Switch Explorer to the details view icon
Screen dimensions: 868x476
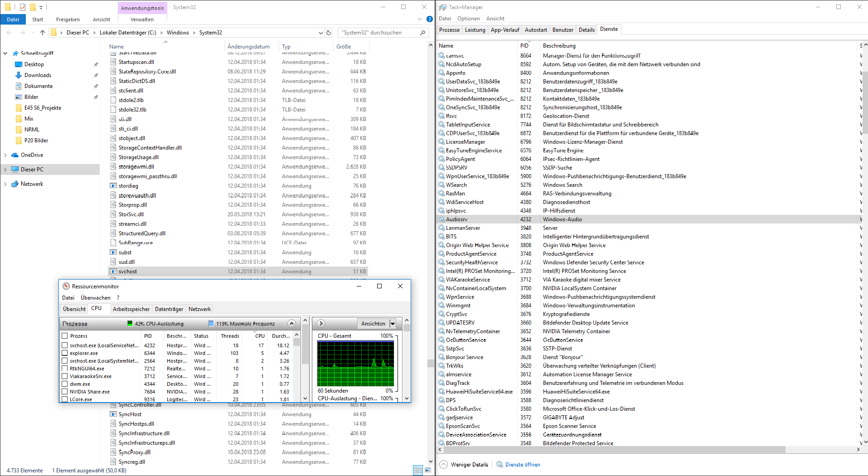[x=418, y=470]
